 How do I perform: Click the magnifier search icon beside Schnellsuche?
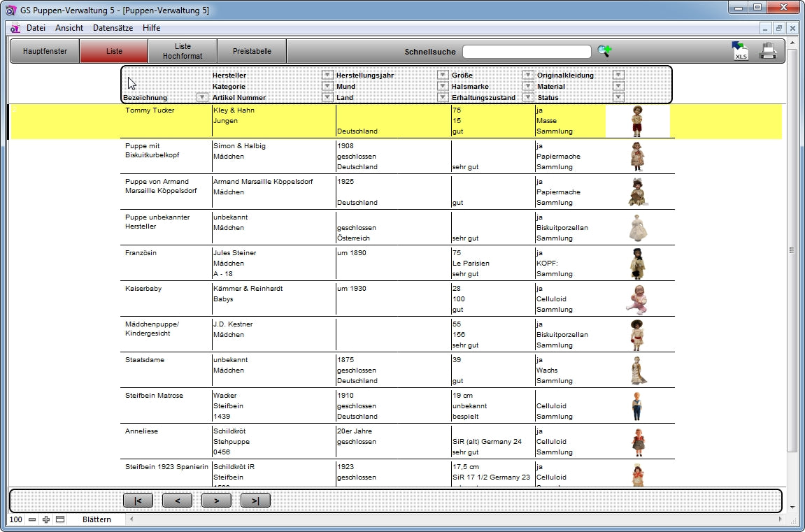pos(604,51)
